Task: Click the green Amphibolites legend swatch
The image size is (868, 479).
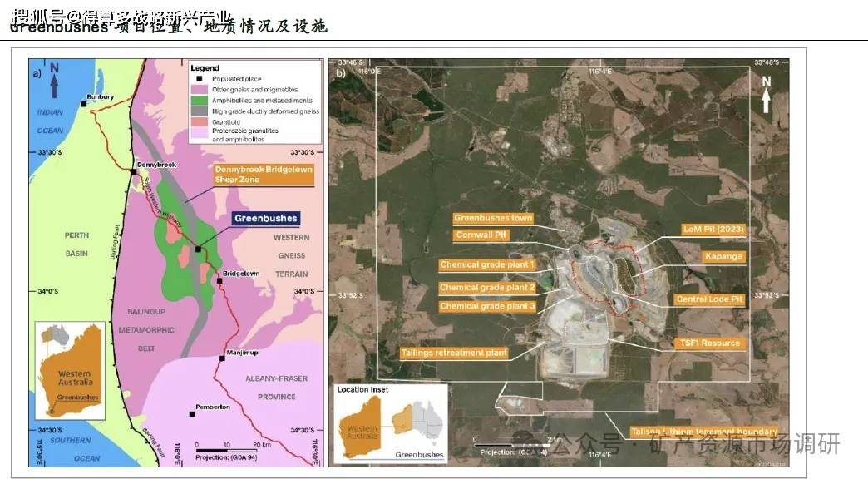Action: point(200,101)
